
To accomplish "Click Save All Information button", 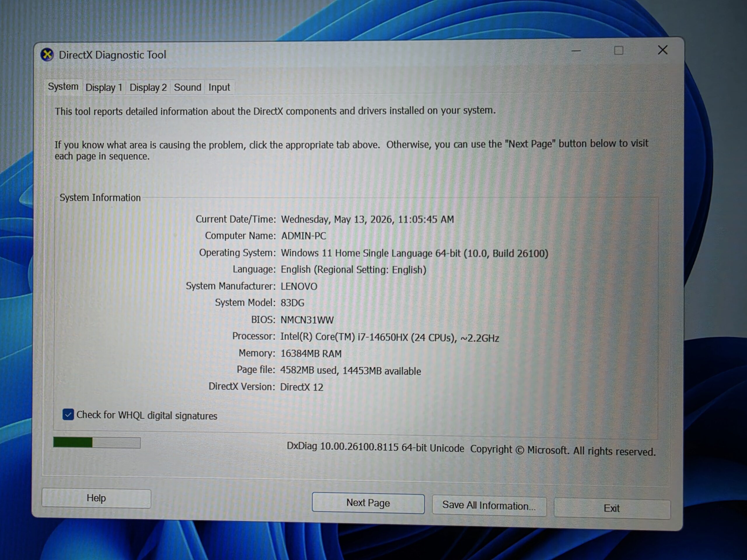I will (x=489, y=506).
